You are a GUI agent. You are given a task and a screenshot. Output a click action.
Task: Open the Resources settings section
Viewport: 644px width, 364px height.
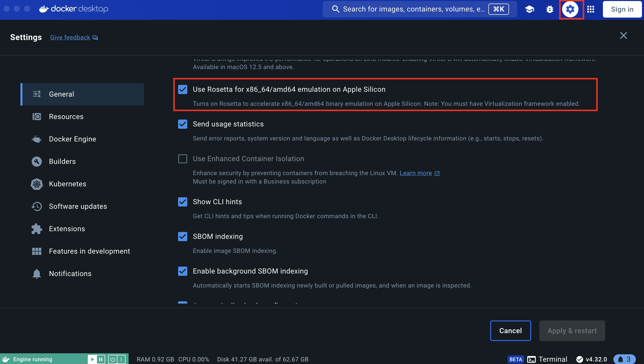point(66,116)
